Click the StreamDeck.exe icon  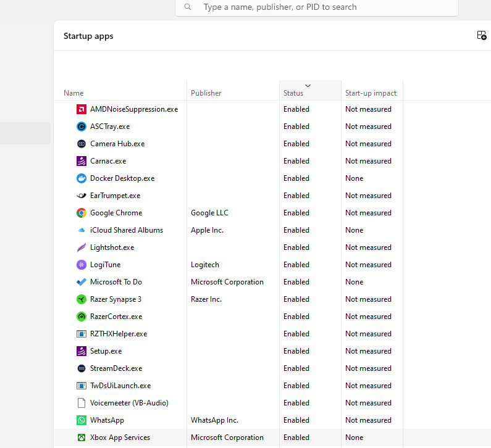(x=82, y=368)
